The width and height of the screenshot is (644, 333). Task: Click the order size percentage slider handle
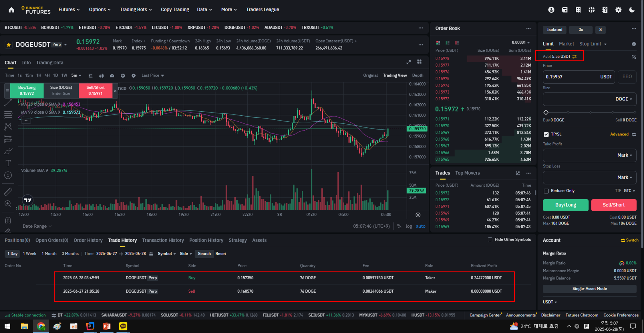pyautogui.click(x=546, y=112)
